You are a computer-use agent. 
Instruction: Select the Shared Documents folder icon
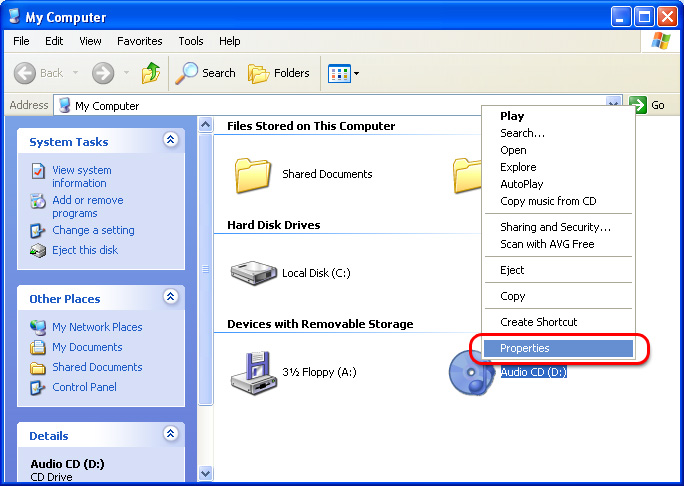[253, 175]
